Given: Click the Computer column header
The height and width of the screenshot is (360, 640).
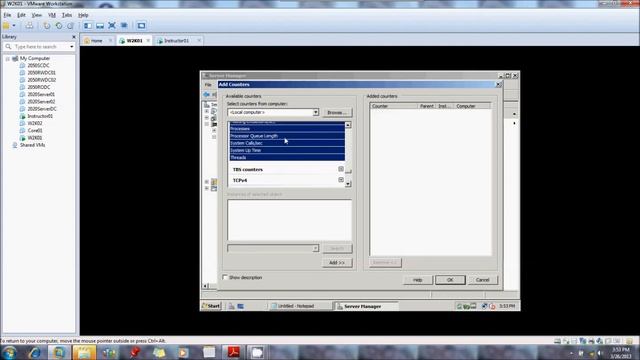Looking at the screenshot, I should [473, 106].
